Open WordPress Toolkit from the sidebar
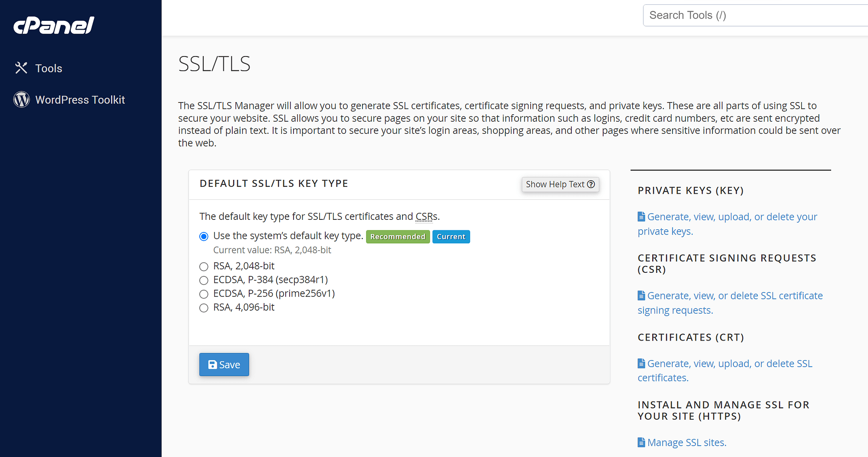 pos(80,99)
